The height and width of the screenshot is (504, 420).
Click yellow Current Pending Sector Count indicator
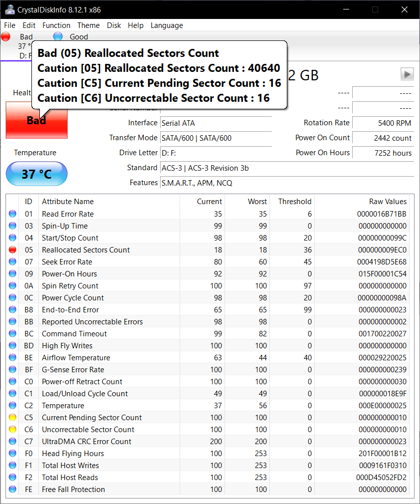coord(12,418)
